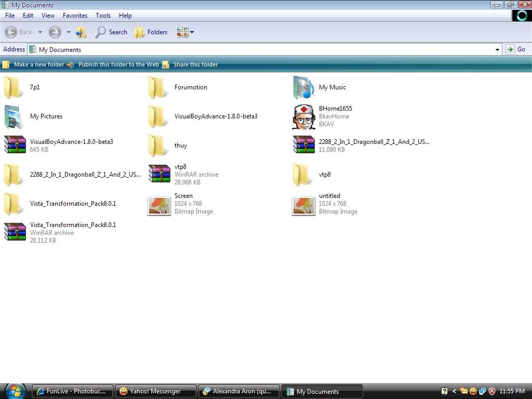Open the Help menu

(125, 16)
